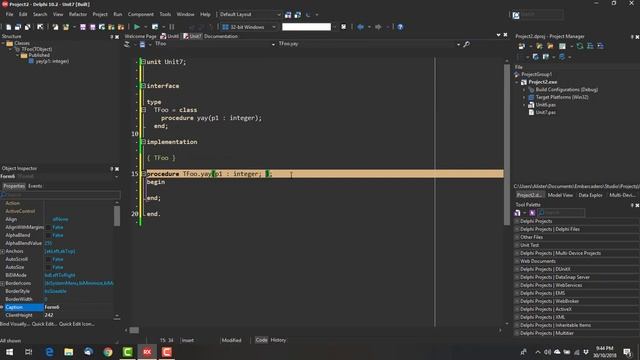Click the Tool Palette search field
The image size is (640, 360).
[x=562, y=213]
